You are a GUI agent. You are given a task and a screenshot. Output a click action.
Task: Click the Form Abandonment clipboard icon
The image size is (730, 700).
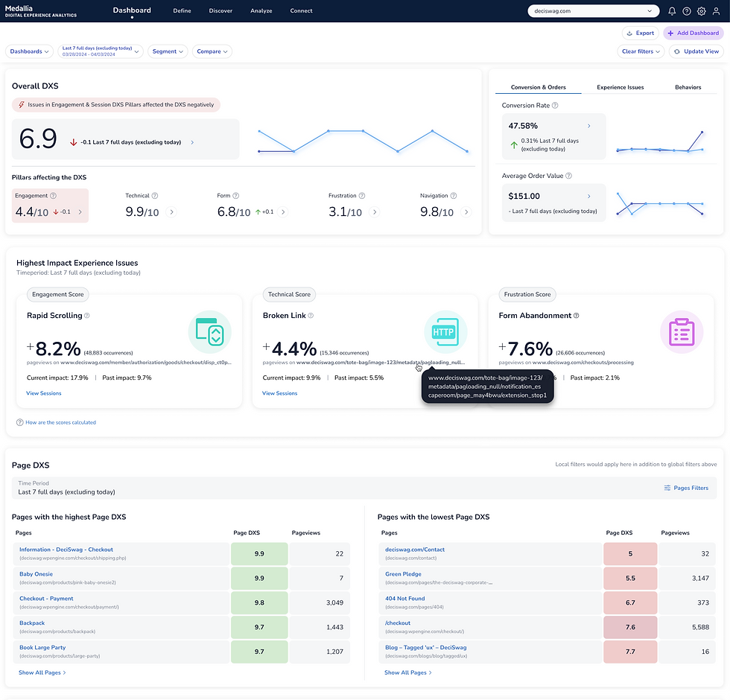[682, 332]
